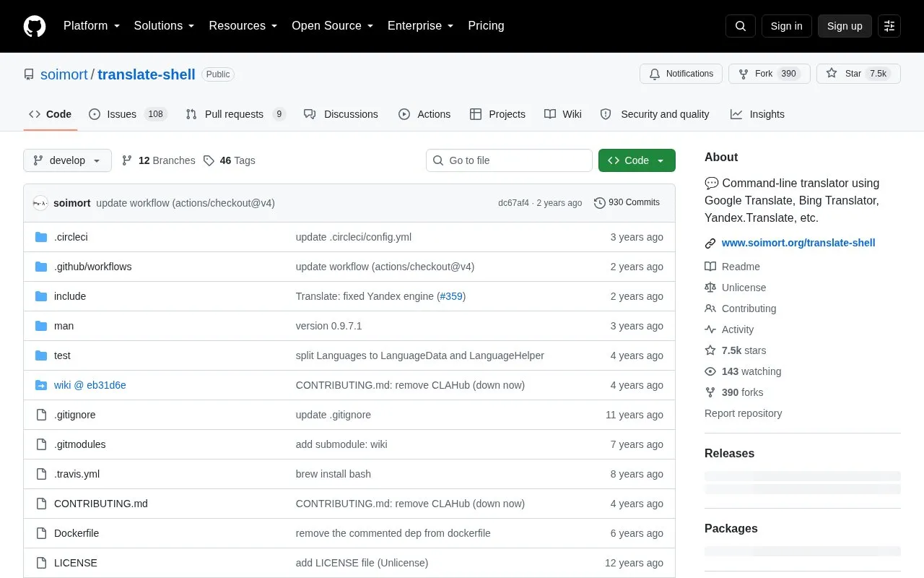
Task: Click the Report repository link
Action: point(743,413)
